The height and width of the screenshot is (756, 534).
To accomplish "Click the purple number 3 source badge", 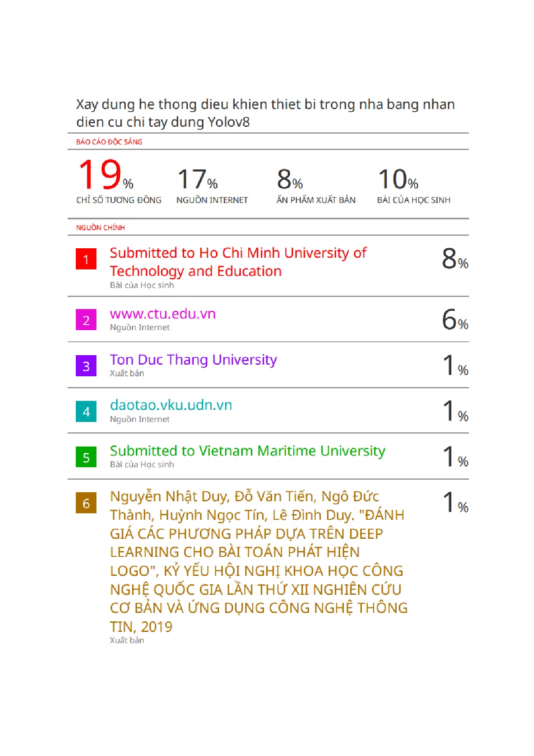I will click(x=86, y=366).
